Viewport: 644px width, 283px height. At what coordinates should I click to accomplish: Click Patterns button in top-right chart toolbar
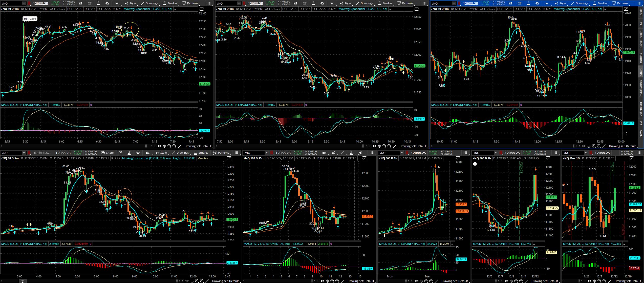click(x=620, y=3)
